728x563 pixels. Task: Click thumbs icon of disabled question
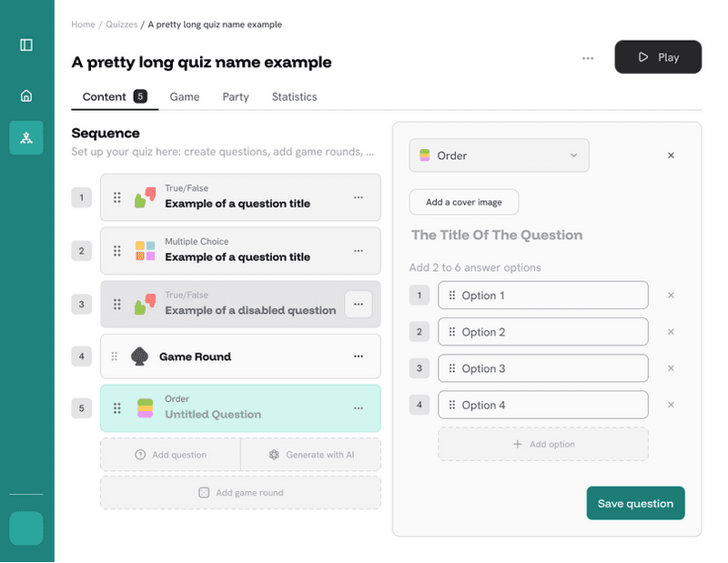145,304
